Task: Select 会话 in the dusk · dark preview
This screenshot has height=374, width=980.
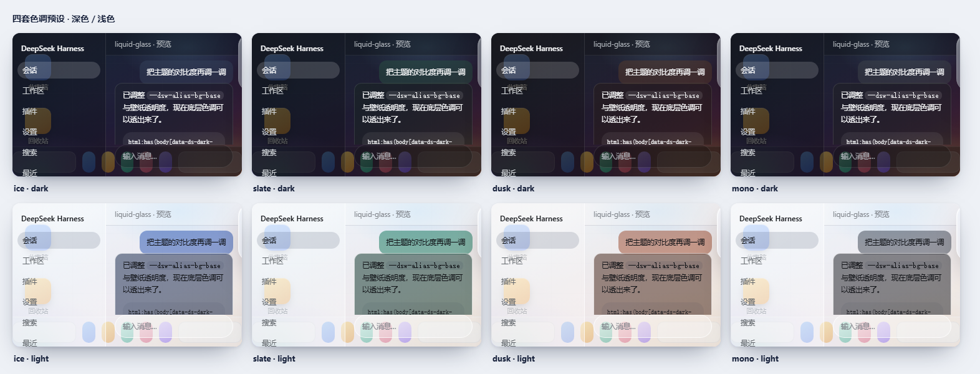Action: [x=537, y=70]
